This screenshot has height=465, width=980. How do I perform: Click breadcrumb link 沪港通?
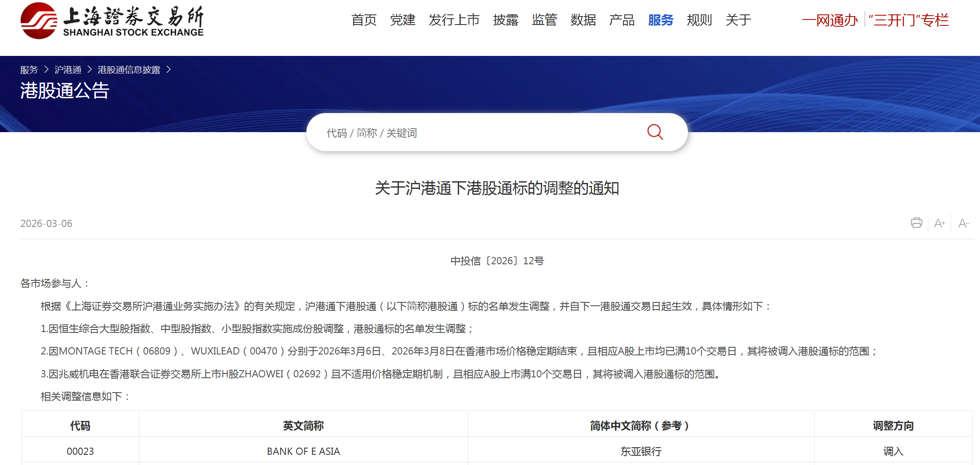[x=67, y=69]
